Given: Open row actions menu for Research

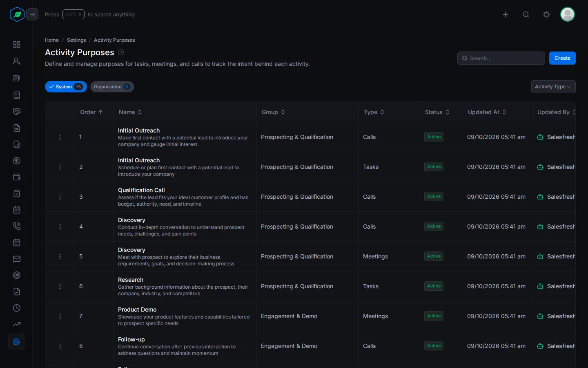Looking at the screenshot, I should pos(60,286).
